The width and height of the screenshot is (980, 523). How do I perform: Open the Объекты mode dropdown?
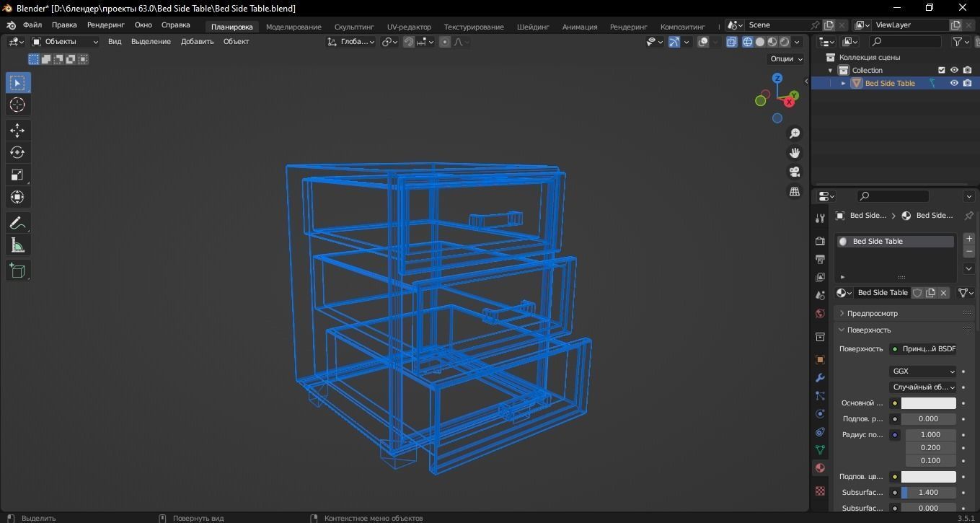65,42
